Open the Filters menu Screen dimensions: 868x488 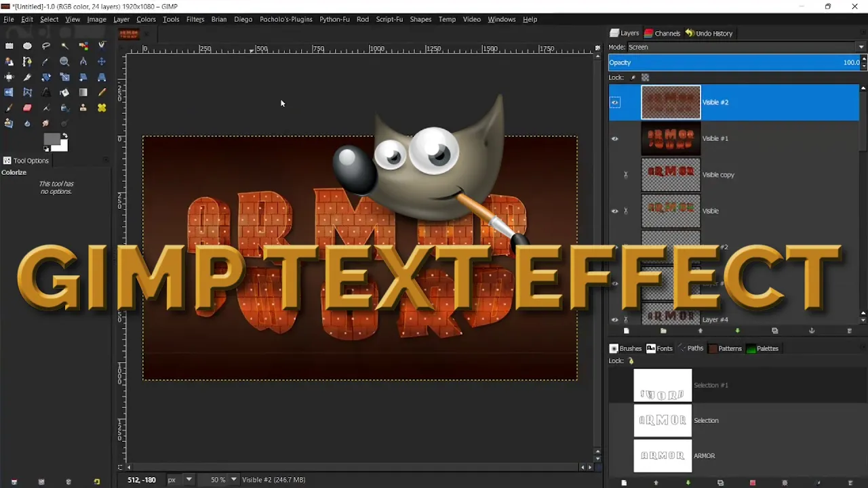[x=195, y=19]
